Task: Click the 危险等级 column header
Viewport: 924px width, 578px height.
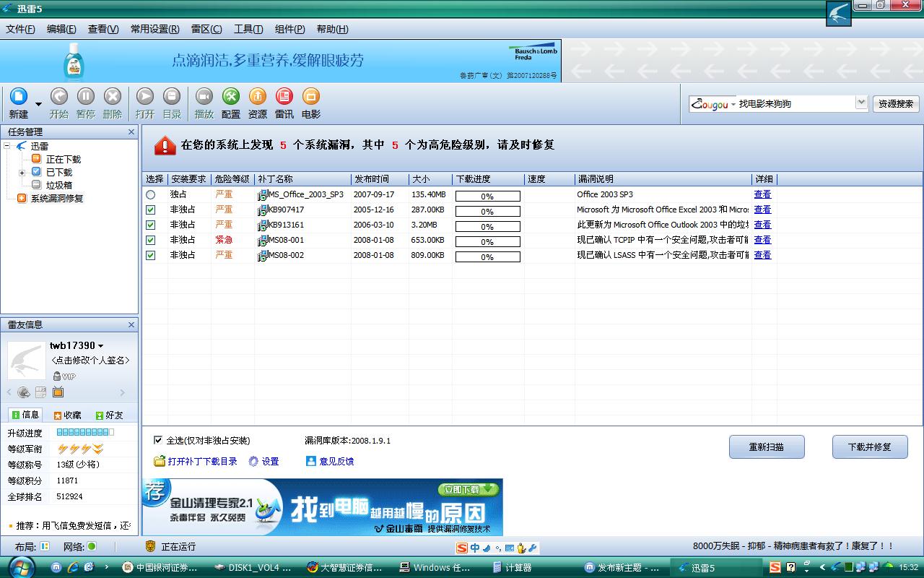Action: [x=232, y=179]
